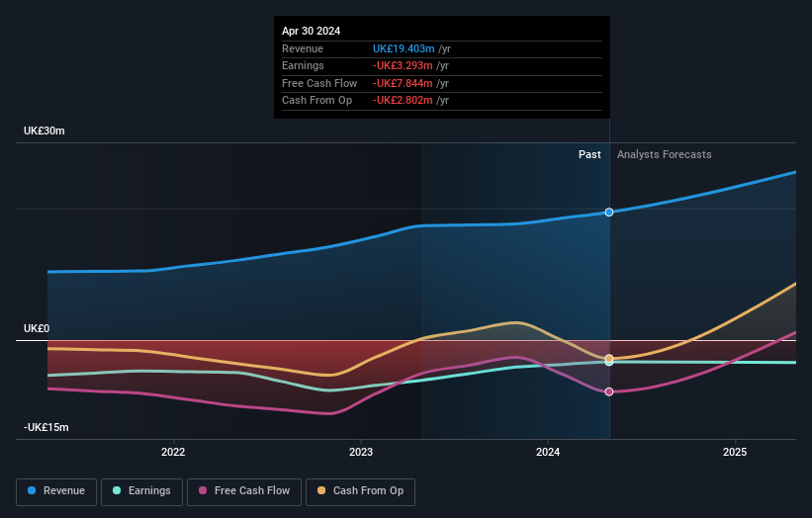
Task: Click the -UK£3.293m earnings value
Action: 403,65
